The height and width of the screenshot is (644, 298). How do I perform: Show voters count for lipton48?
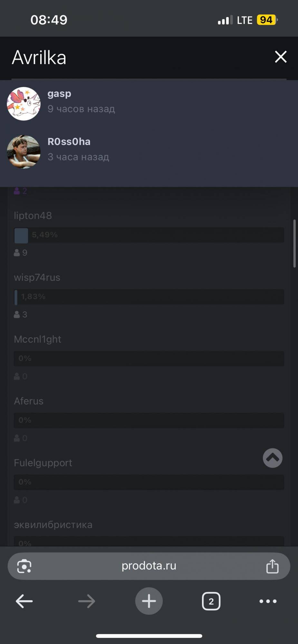(21, 253)
